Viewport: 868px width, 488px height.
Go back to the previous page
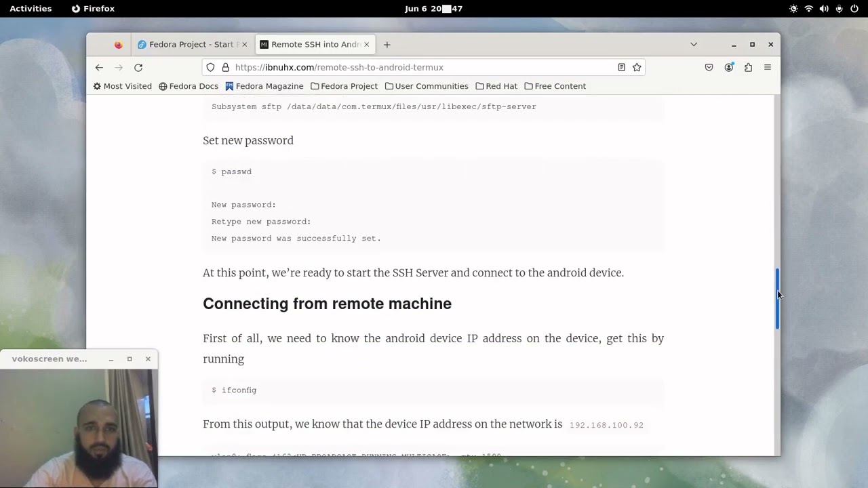click(99, 67)
